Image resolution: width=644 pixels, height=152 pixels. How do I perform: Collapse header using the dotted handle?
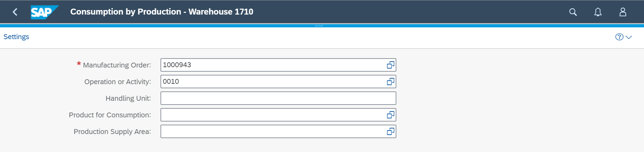coord(319,26)
